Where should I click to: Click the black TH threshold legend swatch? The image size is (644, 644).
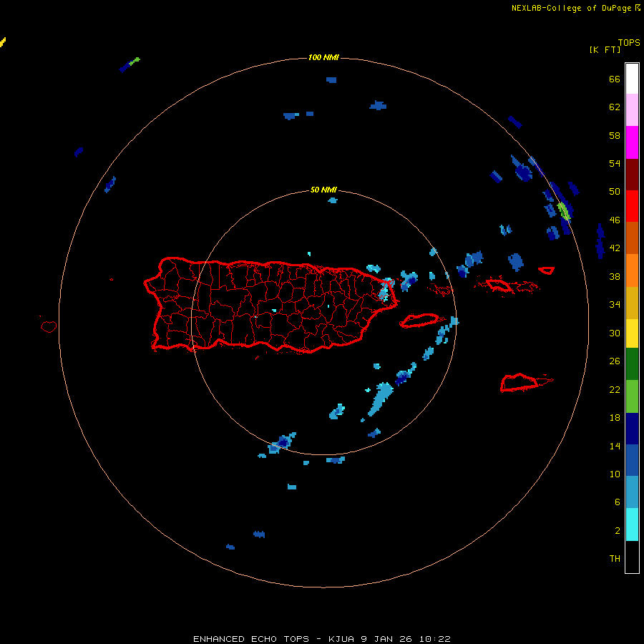(632, 557)
